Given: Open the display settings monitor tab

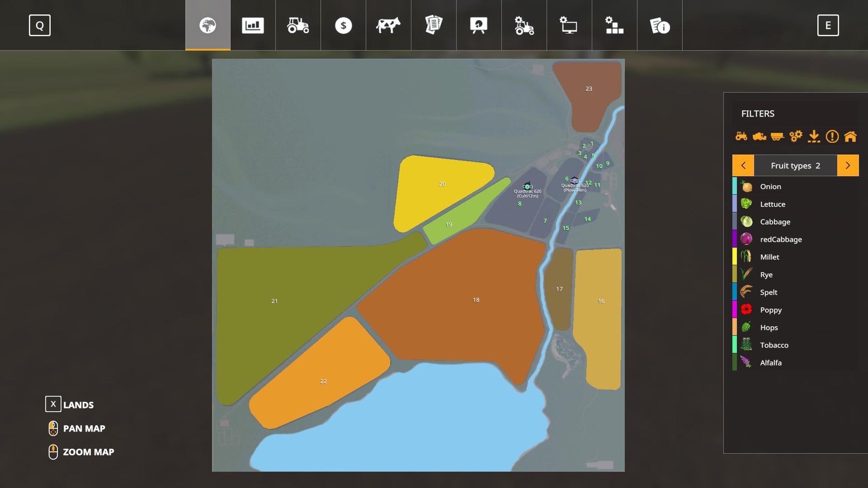Looking at the screenshot, I should tap(569, 25).
